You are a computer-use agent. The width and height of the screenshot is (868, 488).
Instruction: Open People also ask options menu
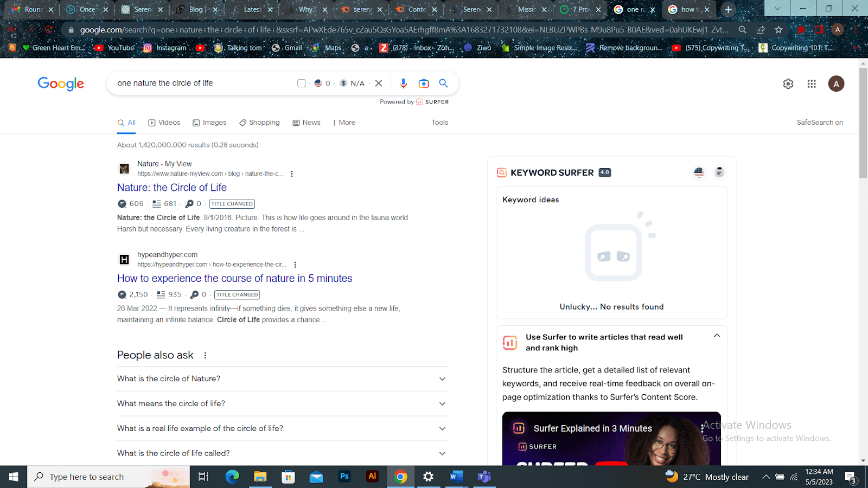(205, 355)
